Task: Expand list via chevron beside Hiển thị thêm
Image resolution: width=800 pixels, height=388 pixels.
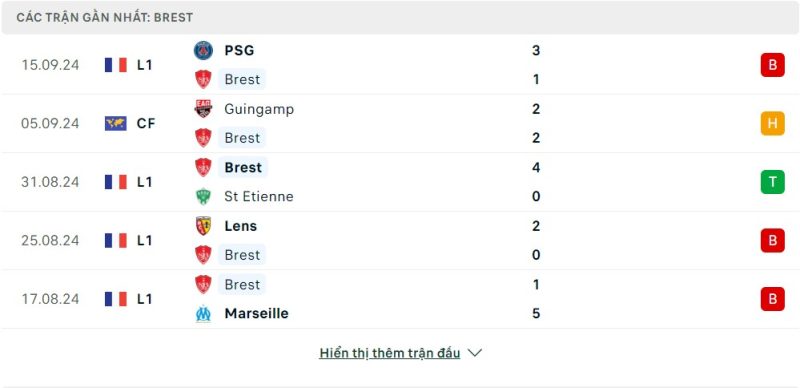Action: pos(474,353)
